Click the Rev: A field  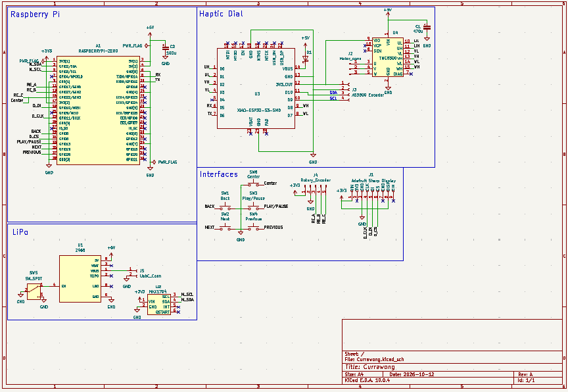click(x=525, y=374)
